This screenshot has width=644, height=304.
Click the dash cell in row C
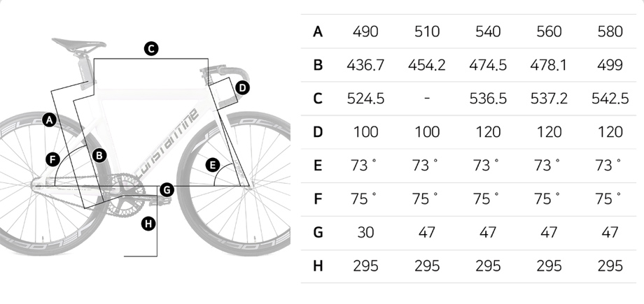click(427, 99)
